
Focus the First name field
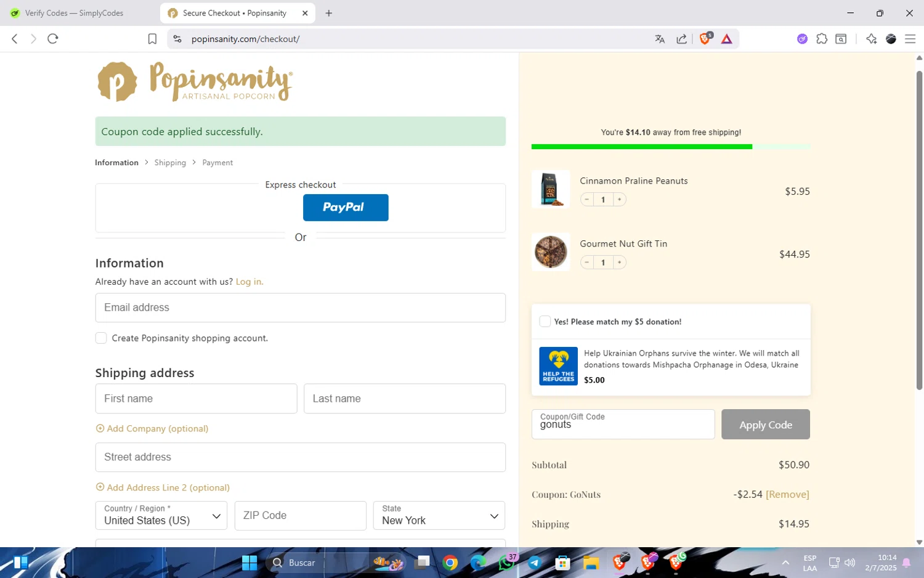point(196,399)
